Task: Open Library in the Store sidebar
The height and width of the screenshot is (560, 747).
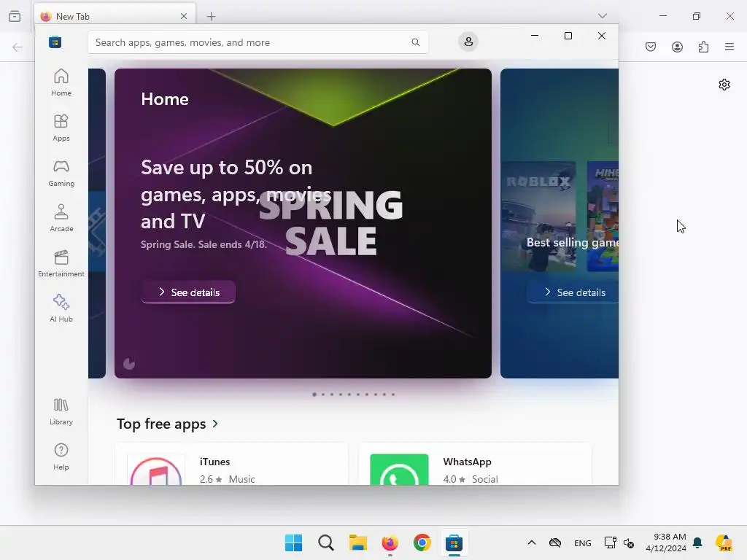Action: [x=61, y=411]
